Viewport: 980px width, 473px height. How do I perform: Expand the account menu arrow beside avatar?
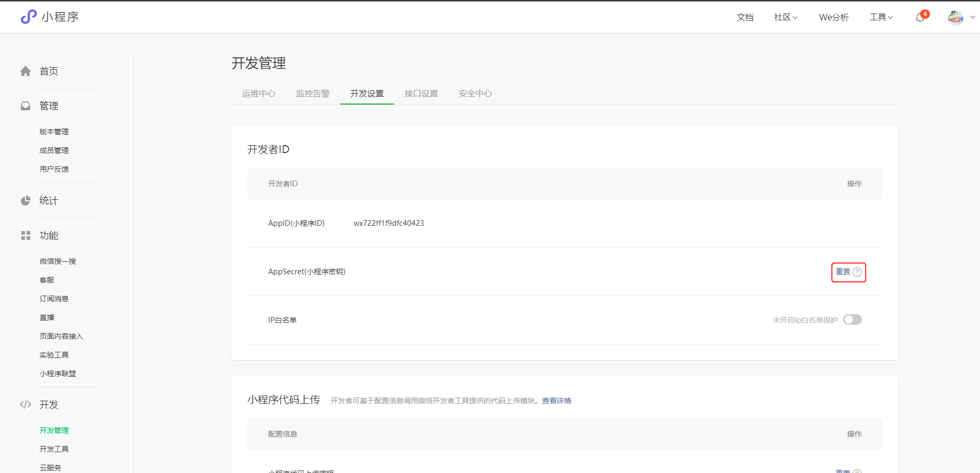click(973, 17)
